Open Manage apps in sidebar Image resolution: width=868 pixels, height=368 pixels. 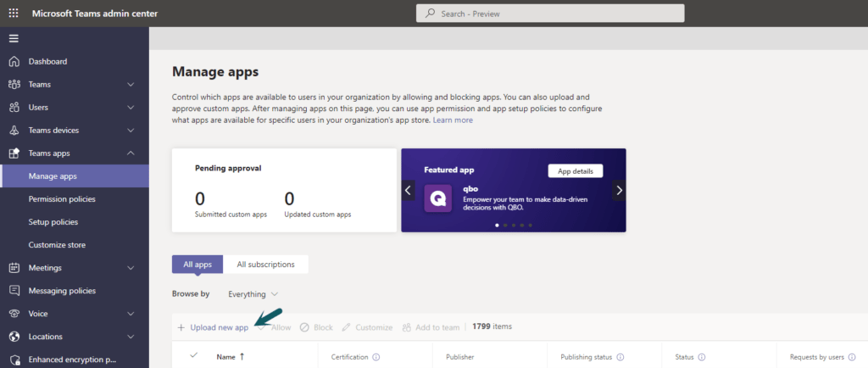tap(75, 176)
